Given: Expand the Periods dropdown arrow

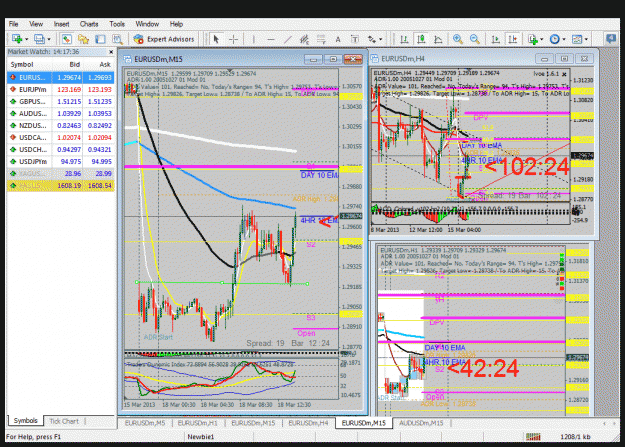Looking at the screenshot, I should (x=564, y=39).
